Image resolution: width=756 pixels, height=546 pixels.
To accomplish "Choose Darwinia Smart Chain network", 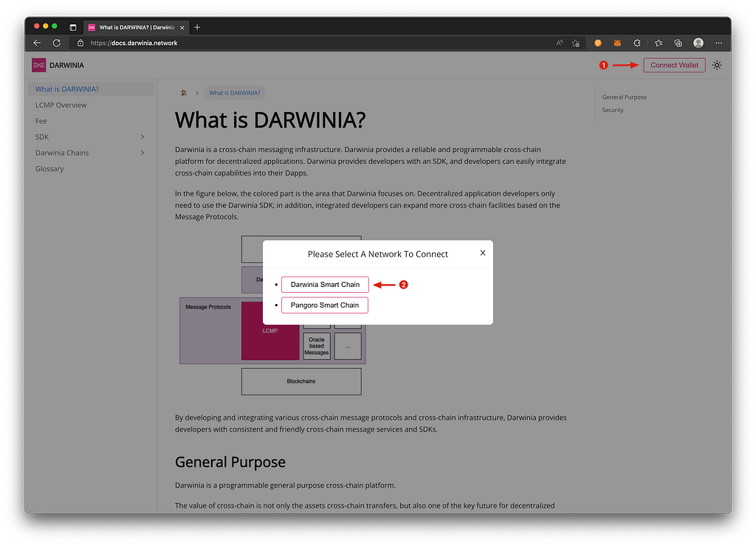I will click(325, 284).
